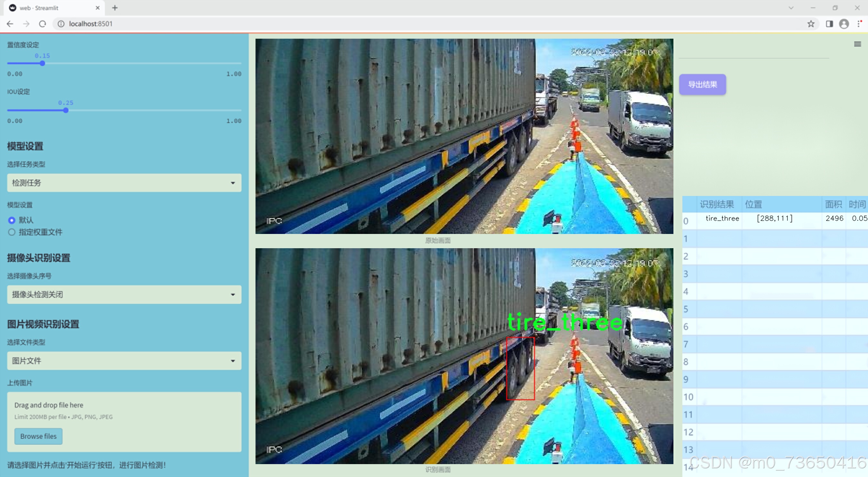Open the 图片文件 file type dropdown
The image size is (868, 477).
tap(124, 361)
